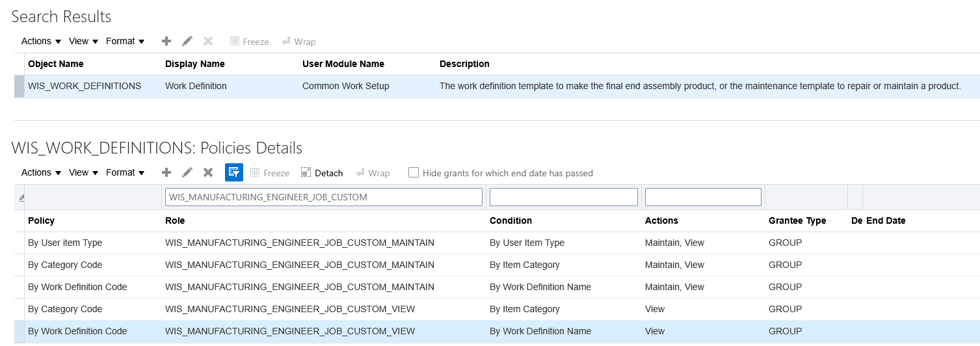Freeze column in Search Results toolbar
This screenshot has width=980, height=346.
coord(249,41)
